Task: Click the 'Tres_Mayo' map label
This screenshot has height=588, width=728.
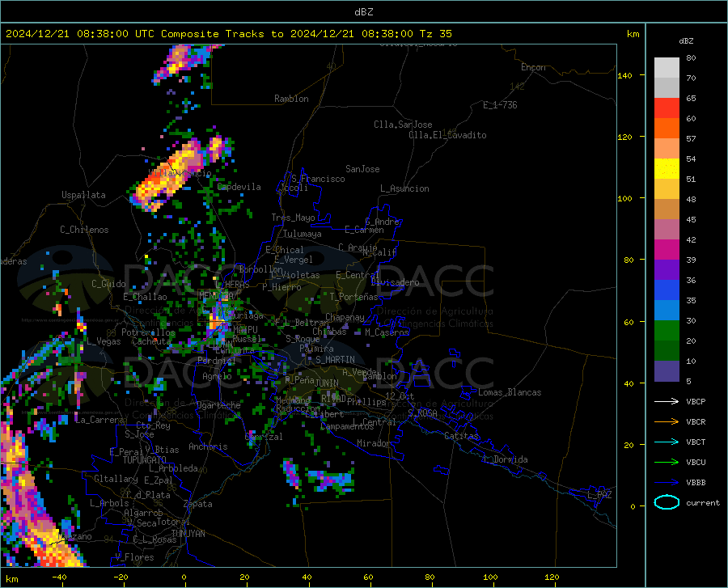Action: coord(293,218)
